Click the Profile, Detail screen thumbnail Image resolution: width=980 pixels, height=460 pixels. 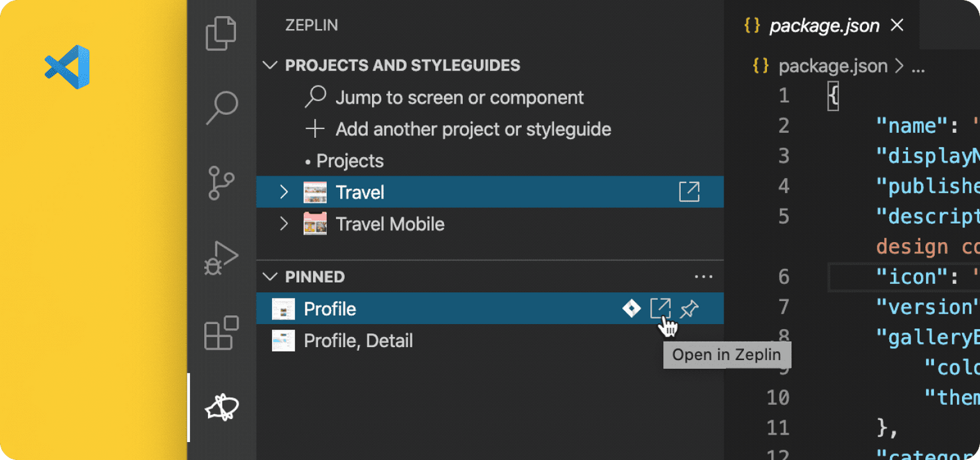[283, 340]
